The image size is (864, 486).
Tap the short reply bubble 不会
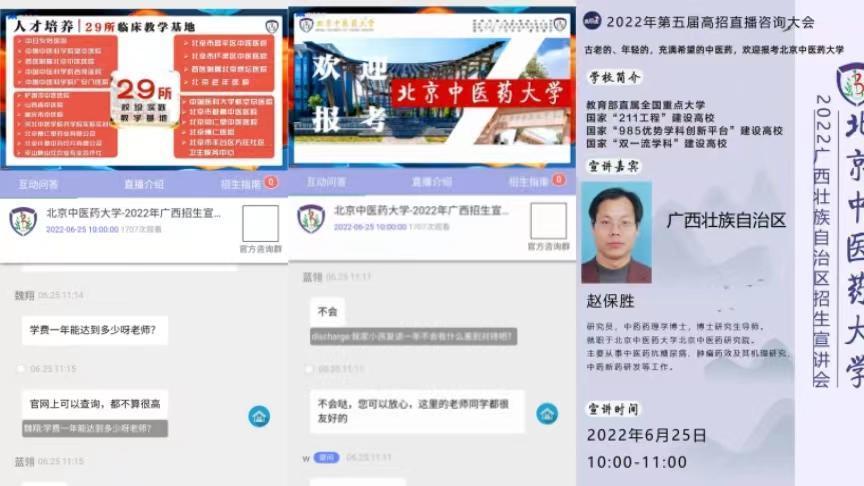coord(328,311)
